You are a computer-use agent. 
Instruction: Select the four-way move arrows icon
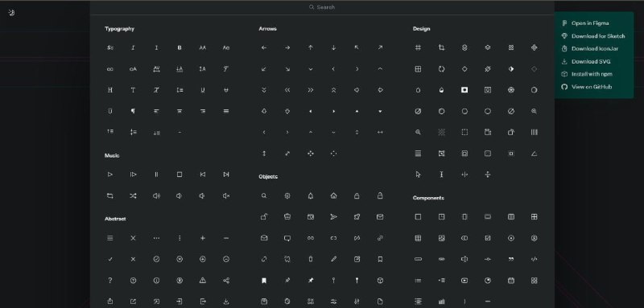(311, 154)
